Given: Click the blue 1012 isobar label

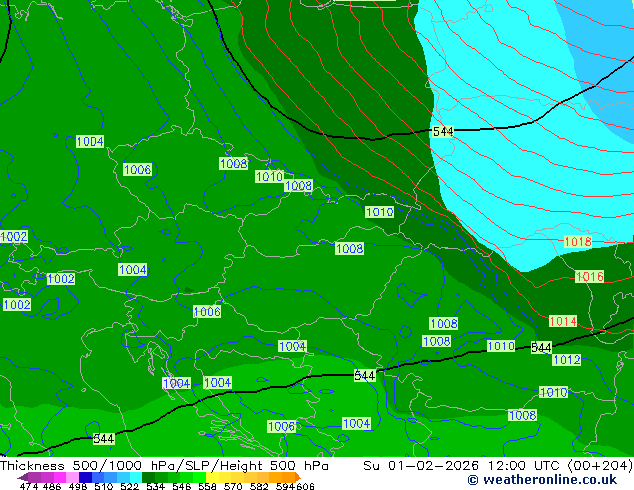Looking at the screenshot, I should pos(566,359).
